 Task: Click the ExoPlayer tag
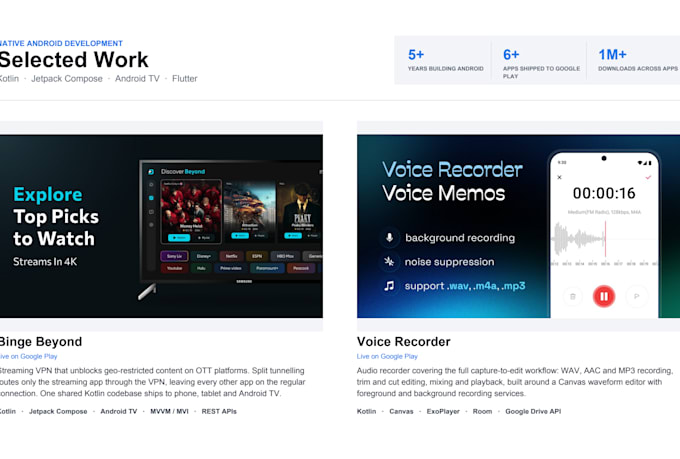coord(443,411)
